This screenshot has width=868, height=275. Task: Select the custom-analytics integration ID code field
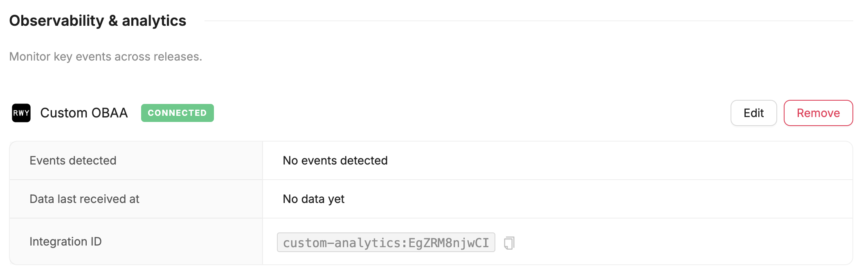coord(386,243)
